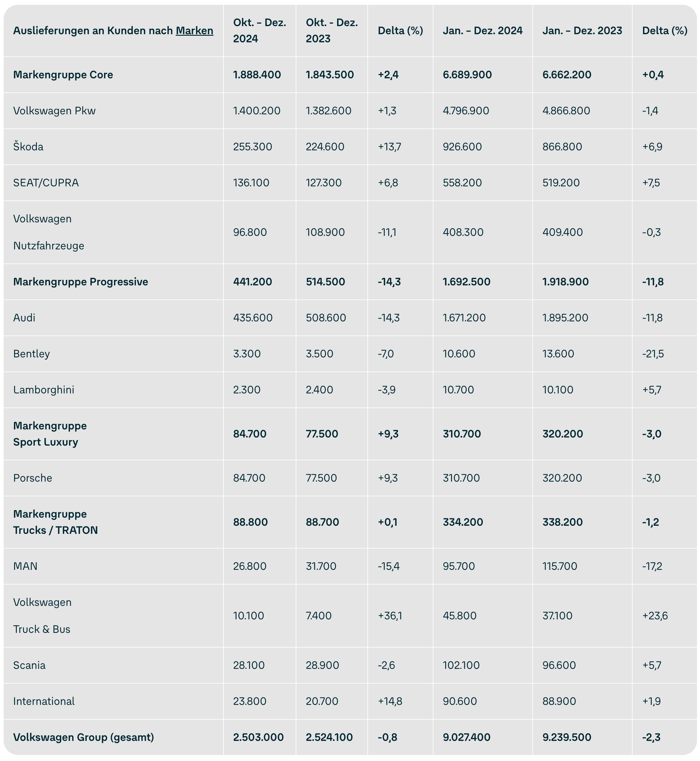
Task: Click the International row label
Action: pos(44,701)
